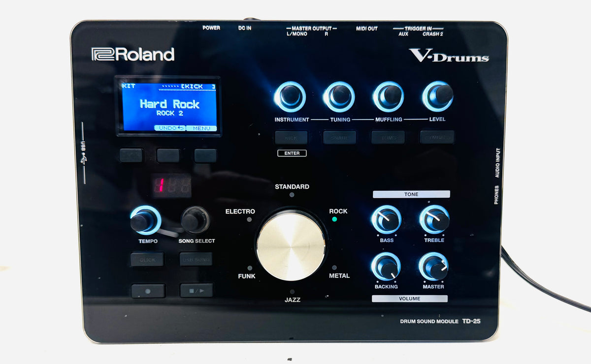Click the UNDO label on the display
The height and width of the screenshot is (364, 591).
click(170, 128)
